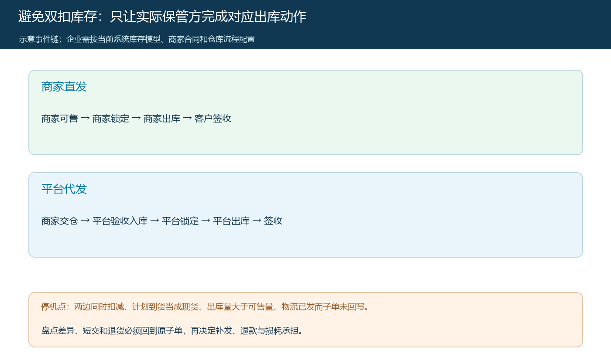
Task: Click the 停机点 warning sentence
Action: [x=206, y=306]
